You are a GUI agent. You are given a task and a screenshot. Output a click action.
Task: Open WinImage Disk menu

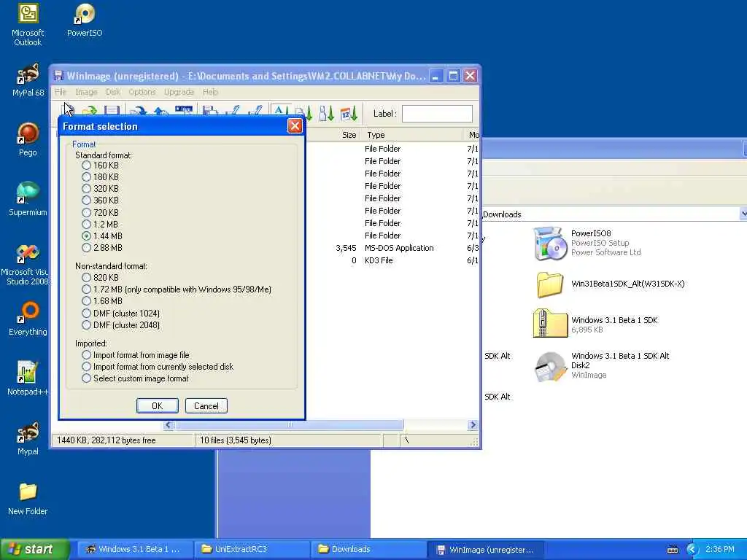(113, 92)
